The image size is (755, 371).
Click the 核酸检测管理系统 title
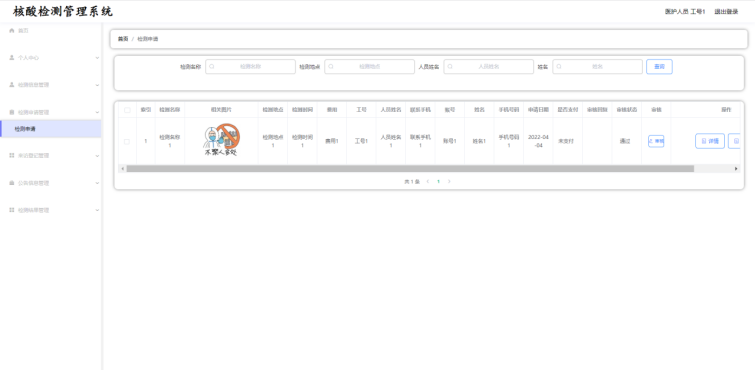click(x=63, y=12)
